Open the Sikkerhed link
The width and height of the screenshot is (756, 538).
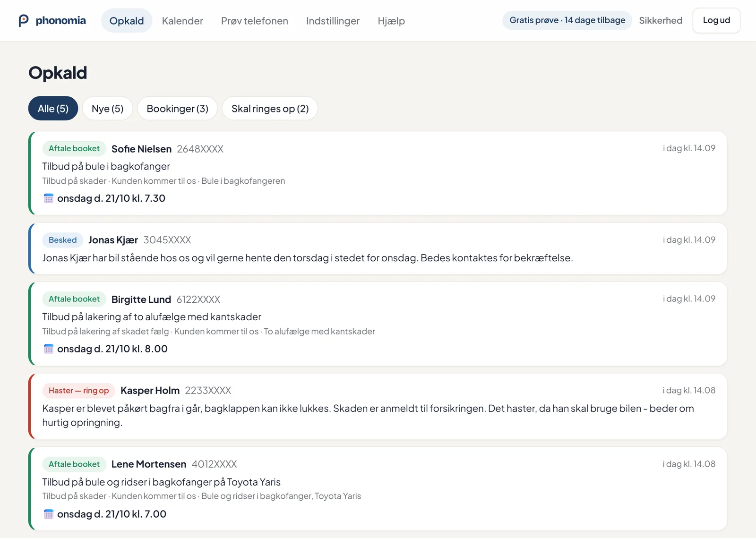tap(661, 20)
